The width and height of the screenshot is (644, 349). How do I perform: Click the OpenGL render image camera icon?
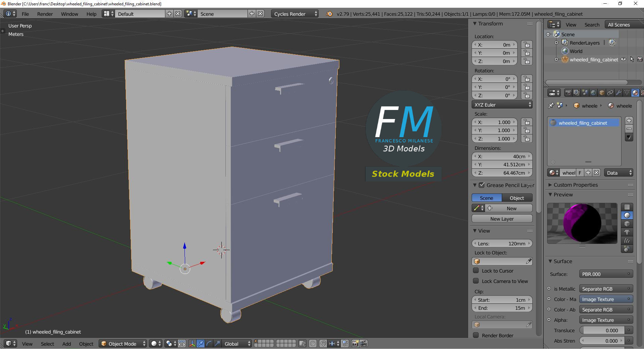pyautogui.click(x=355, y=344)
